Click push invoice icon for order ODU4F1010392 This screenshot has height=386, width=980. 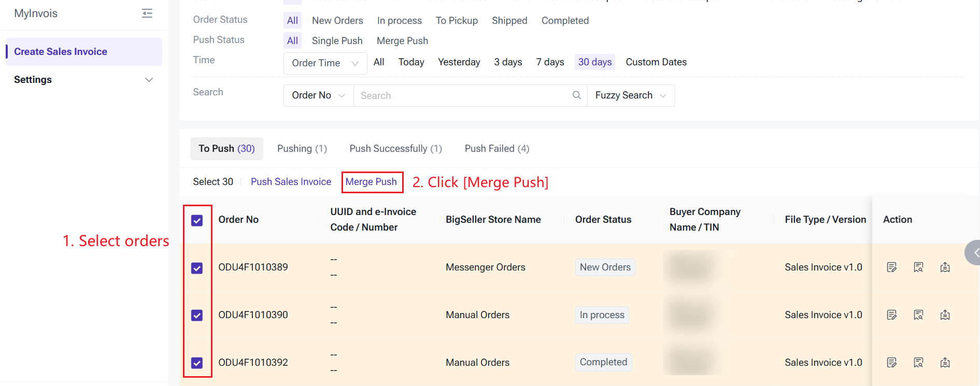[945, 363]
